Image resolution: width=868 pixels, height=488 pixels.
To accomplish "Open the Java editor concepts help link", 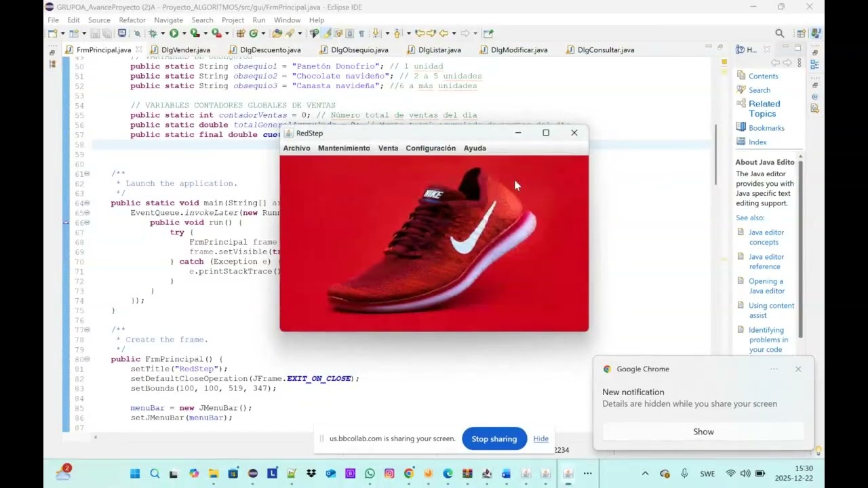I will (766, 237).
